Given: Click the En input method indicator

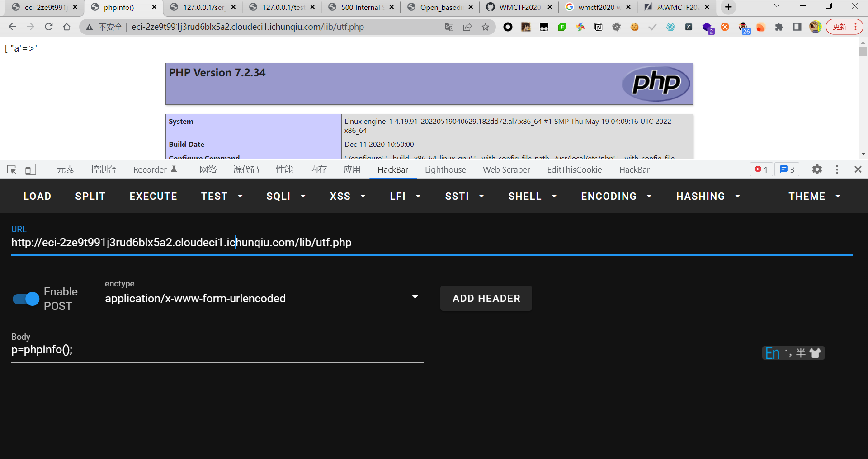Looking at the screenshot, I should pos(772,353).
